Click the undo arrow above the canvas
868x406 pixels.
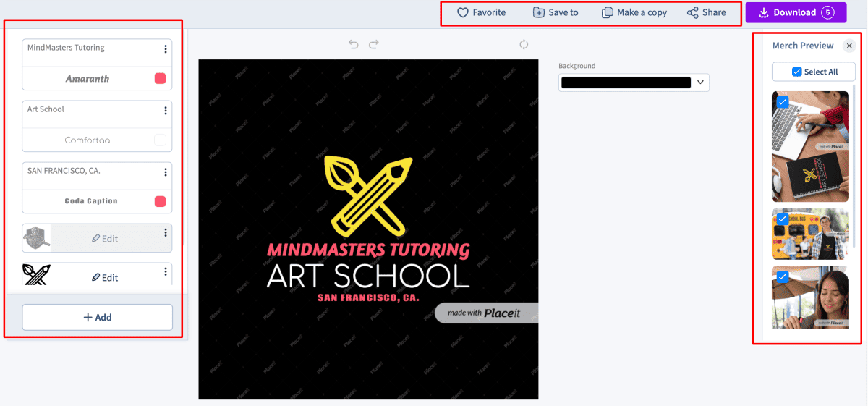[x=353, y=45]
